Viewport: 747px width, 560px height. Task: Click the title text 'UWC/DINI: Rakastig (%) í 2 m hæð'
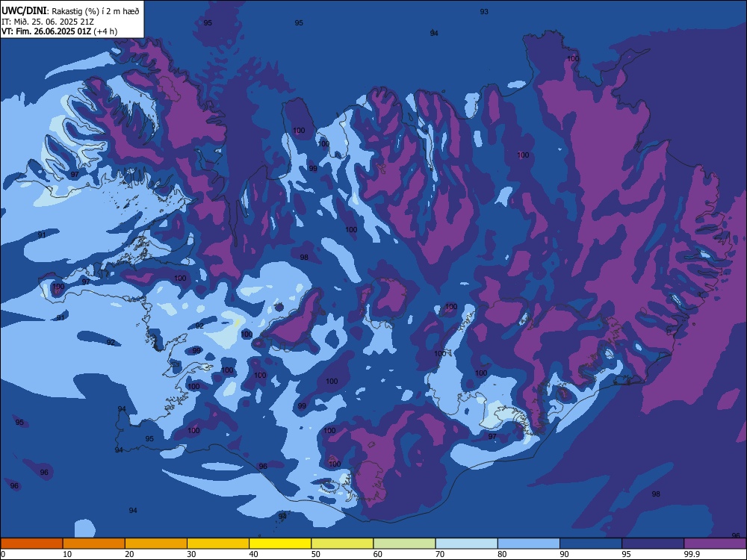pos(70,10)
